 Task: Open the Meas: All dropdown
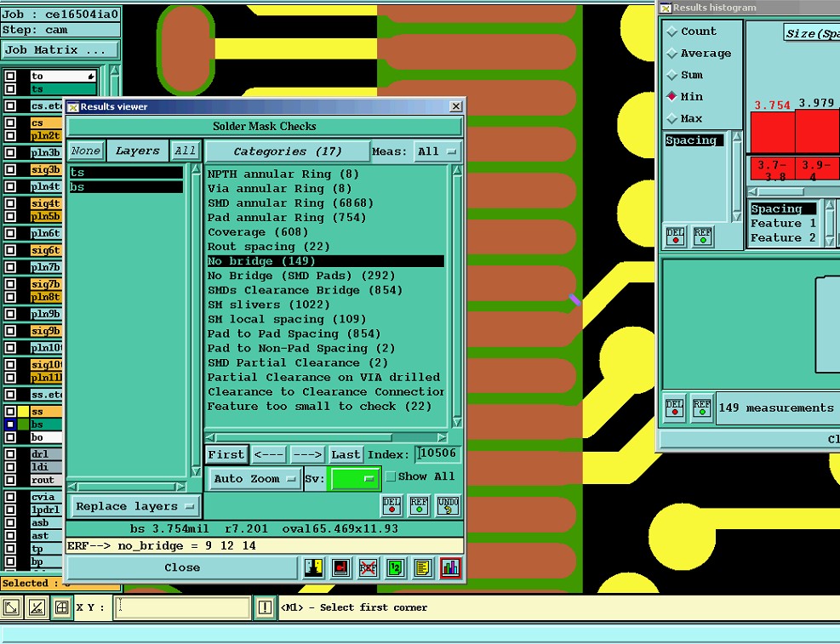[437, 151]
